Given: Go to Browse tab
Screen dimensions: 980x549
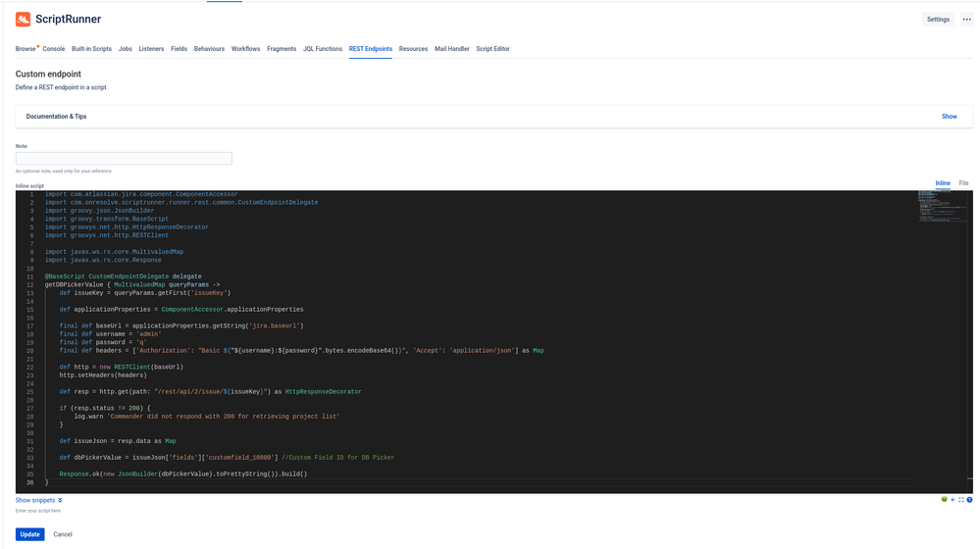Looking at the screenshot, I should coord(26,49).
